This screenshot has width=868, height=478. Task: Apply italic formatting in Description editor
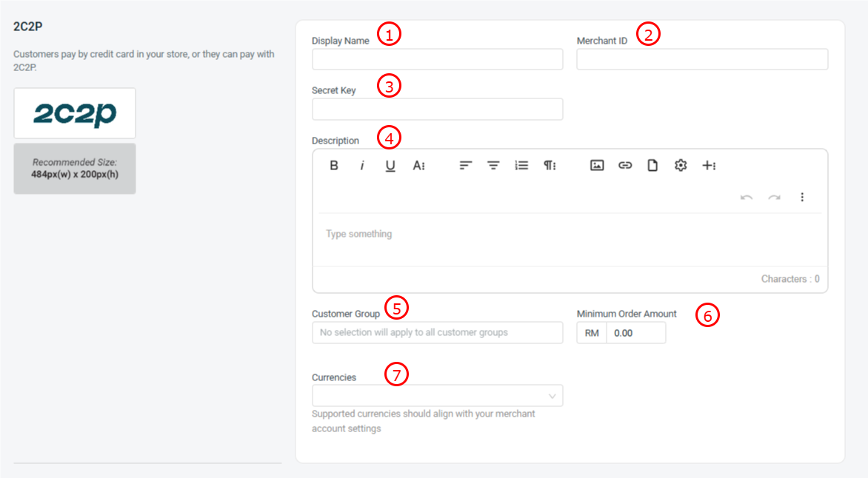(362, 166)
